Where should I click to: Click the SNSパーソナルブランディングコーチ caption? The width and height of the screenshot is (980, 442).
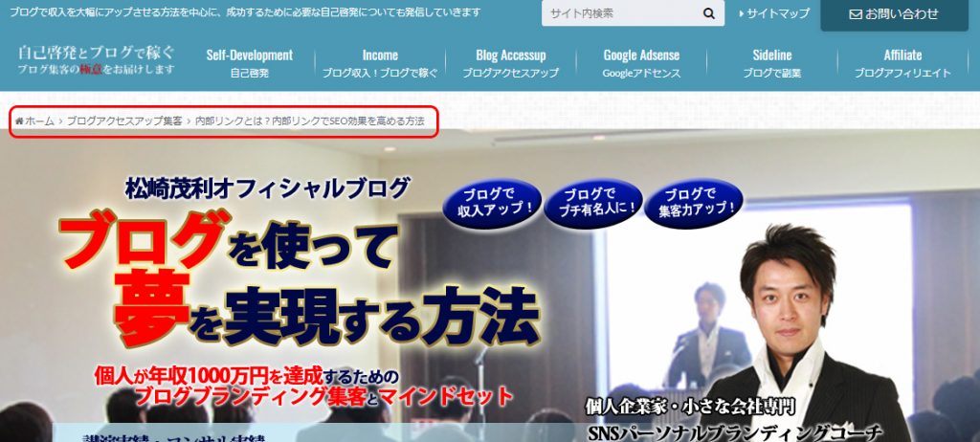tap(735, 433)
